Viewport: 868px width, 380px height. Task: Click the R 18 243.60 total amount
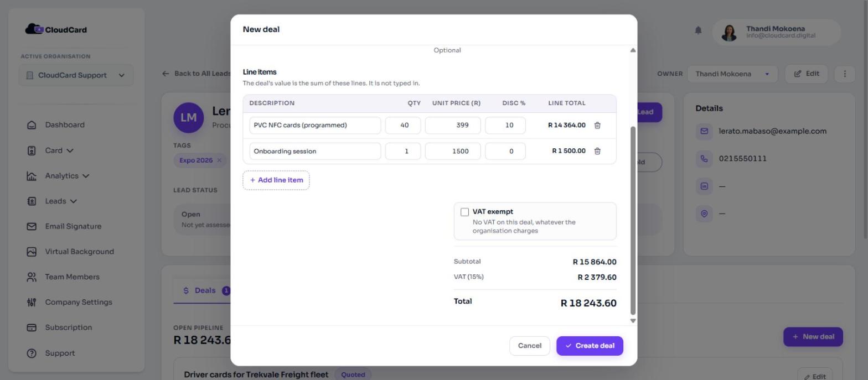tap(588, 303)
